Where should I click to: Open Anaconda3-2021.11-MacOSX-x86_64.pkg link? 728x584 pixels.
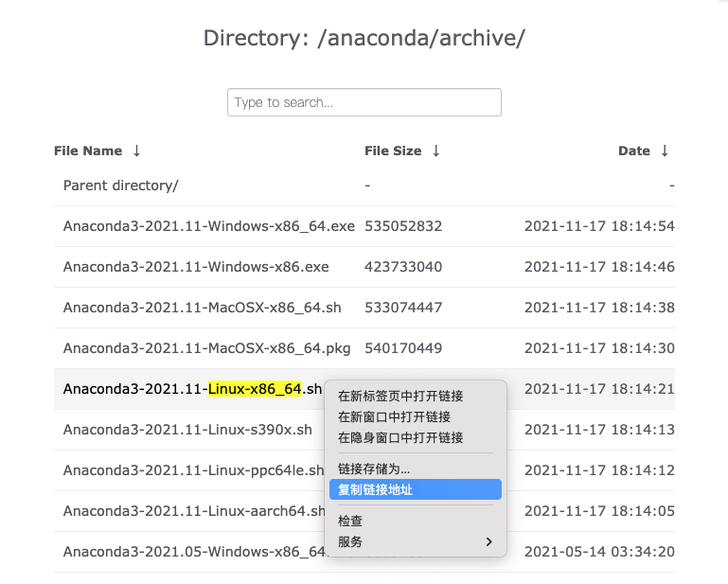pos(206,348)
